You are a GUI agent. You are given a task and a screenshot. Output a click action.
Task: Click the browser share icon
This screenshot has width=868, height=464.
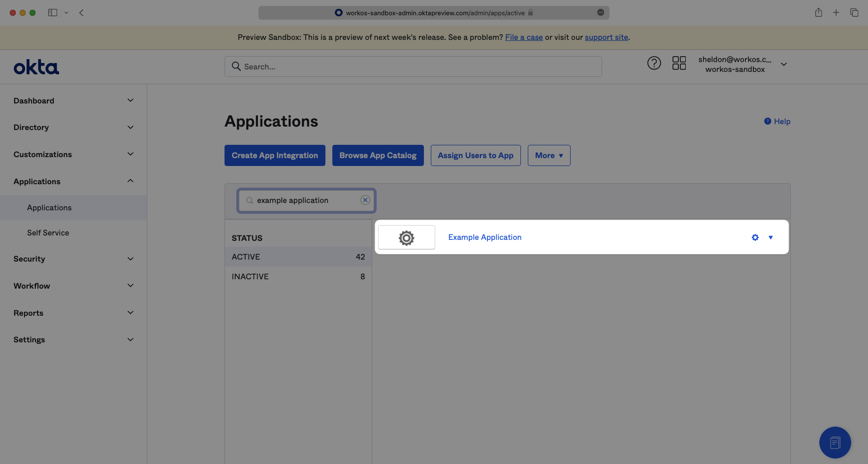pos(818,13)
